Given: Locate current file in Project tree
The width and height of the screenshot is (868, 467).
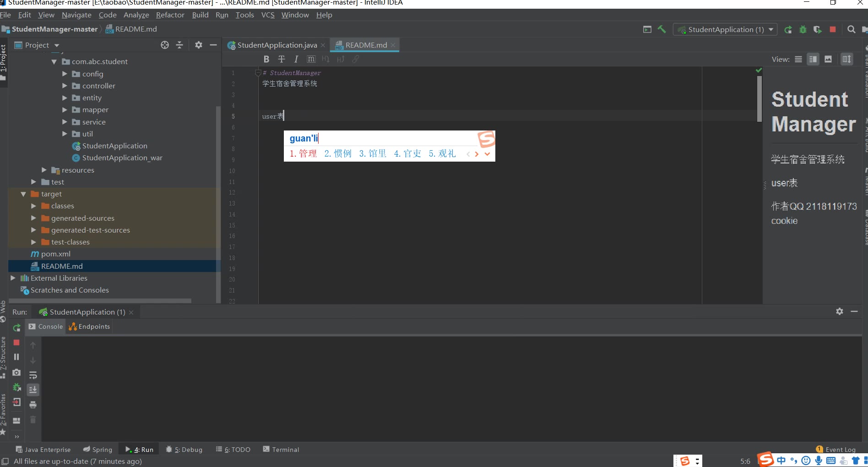Looking at the screenshot, I should coord(165,45).
